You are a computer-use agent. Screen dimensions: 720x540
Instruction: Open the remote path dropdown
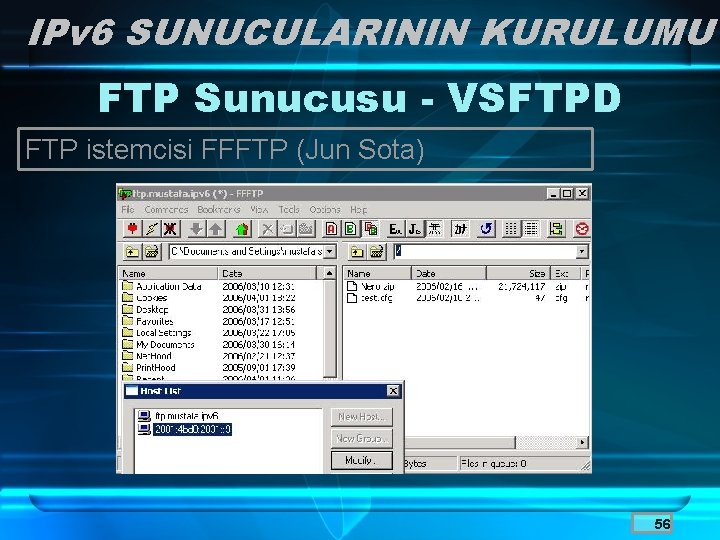(x=582, y=252)
